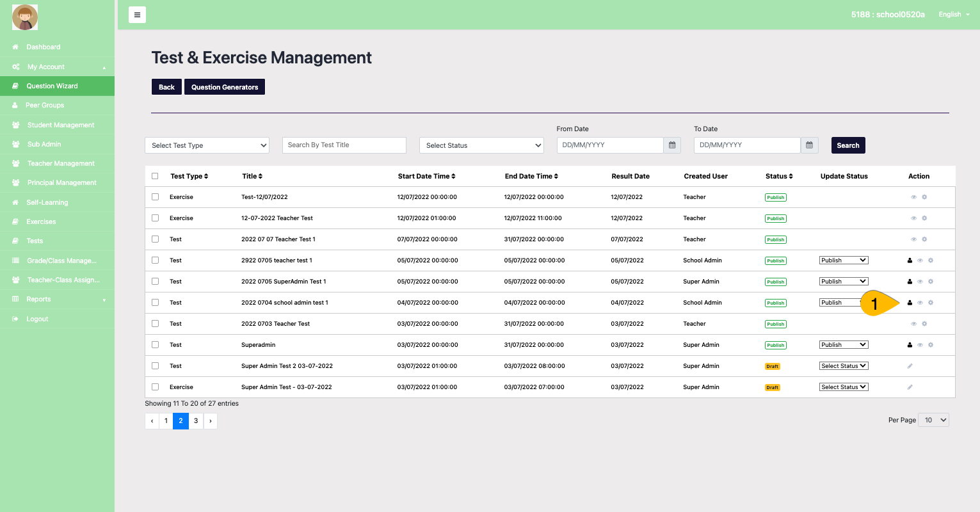Sort by Title column arrows

[x=261, y=176]
